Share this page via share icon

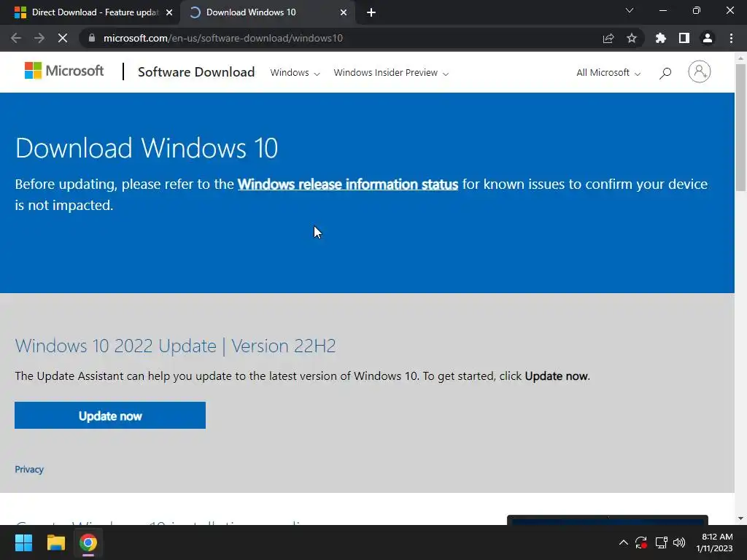608,38
